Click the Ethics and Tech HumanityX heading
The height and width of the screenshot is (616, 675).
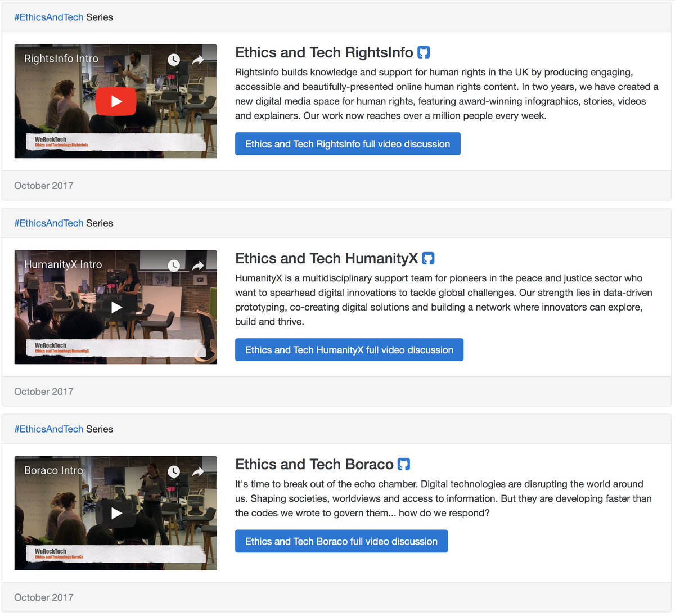pos(327,258)
